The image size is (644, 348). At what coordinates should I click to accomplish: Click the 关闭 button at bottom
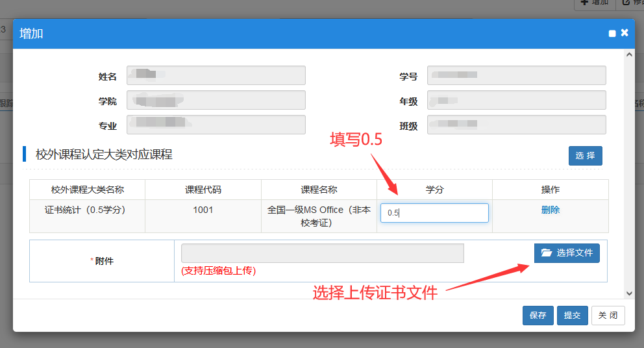608,315
